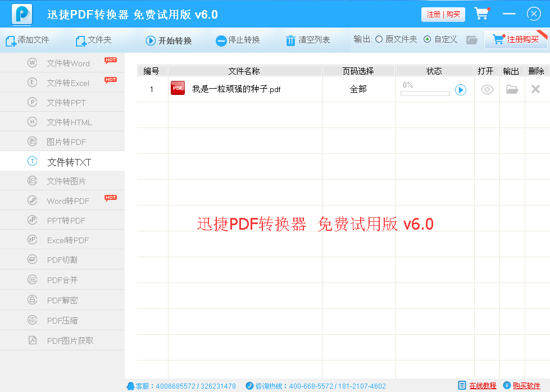Open the 文件转Word sidebar item
The image size is (550, 392).
click(62, 63)
